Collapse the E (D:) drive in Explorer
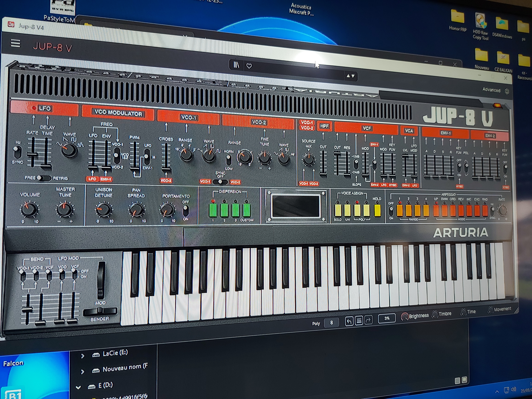Image resolution: width=532 pixels, height=399 pixels. pos(78,387)
